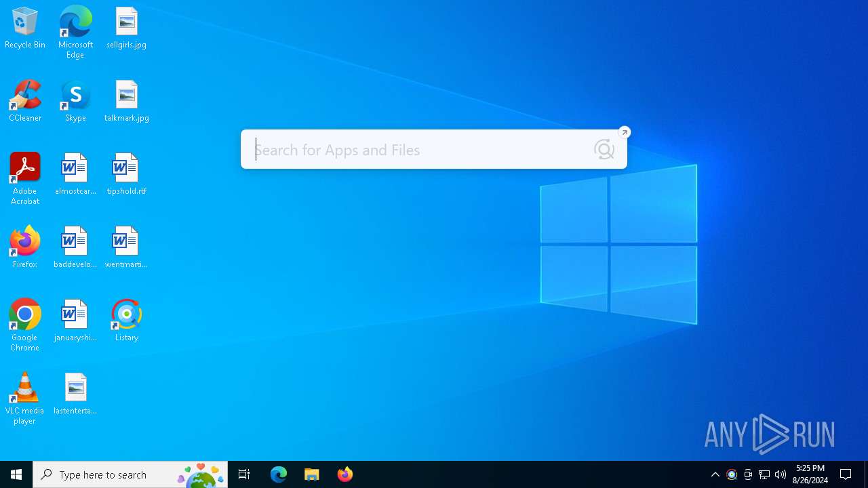Open network status tray icon

click(764, 474)
